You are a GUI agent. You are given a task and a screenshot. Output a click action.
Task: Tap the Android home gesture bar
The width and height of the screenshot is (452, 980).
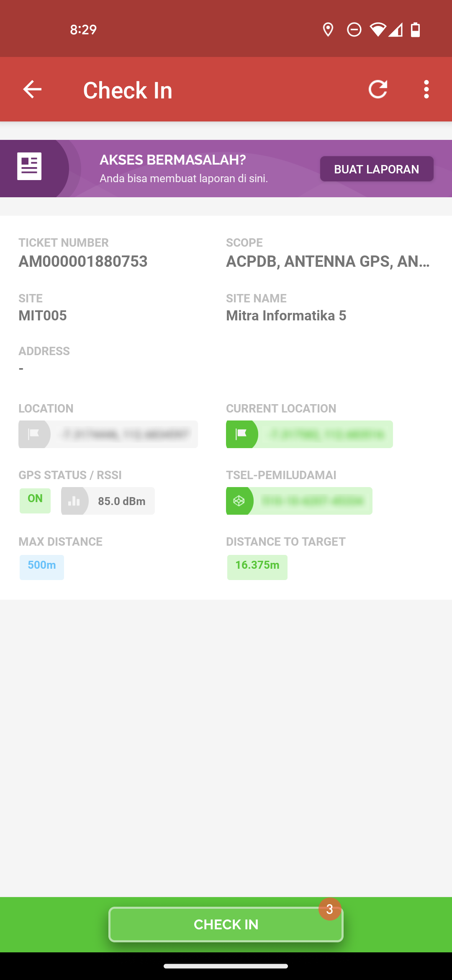click(x=226, y=966)
